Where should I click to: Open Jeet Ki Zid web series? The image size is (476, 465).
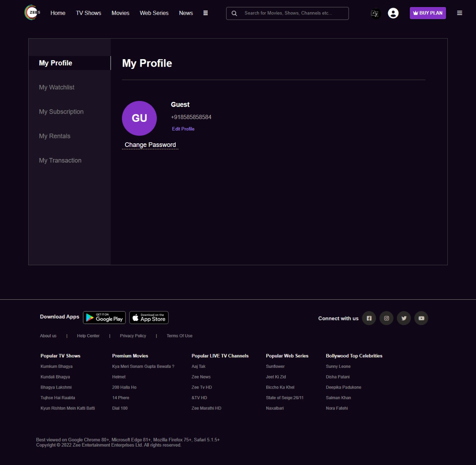[276, 377]
